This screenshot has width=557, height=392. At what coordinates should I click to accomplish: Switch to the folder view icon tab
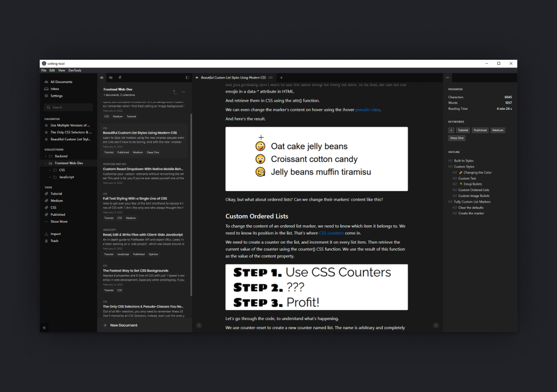click(111, 77)
